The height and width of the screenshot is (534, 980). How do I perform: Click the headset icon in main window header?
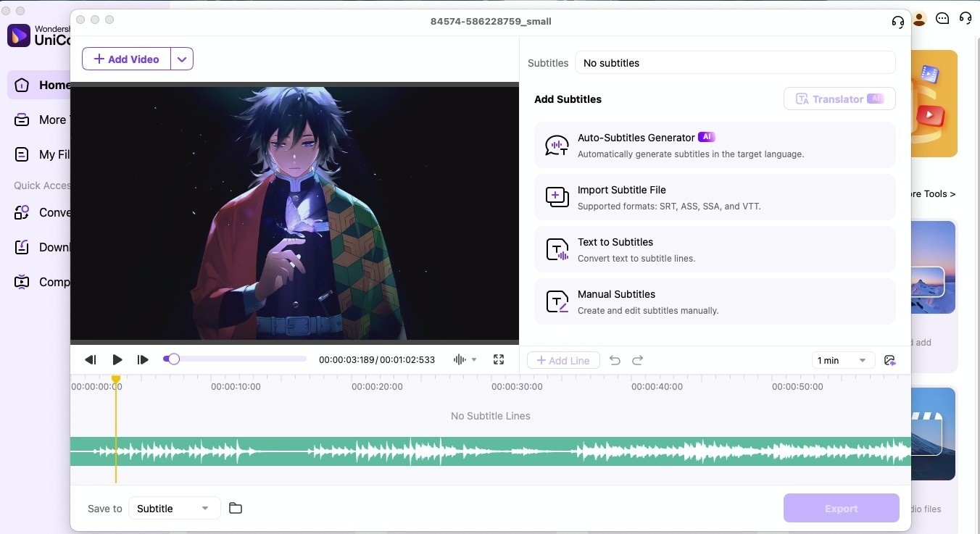[x=966, y=19]
